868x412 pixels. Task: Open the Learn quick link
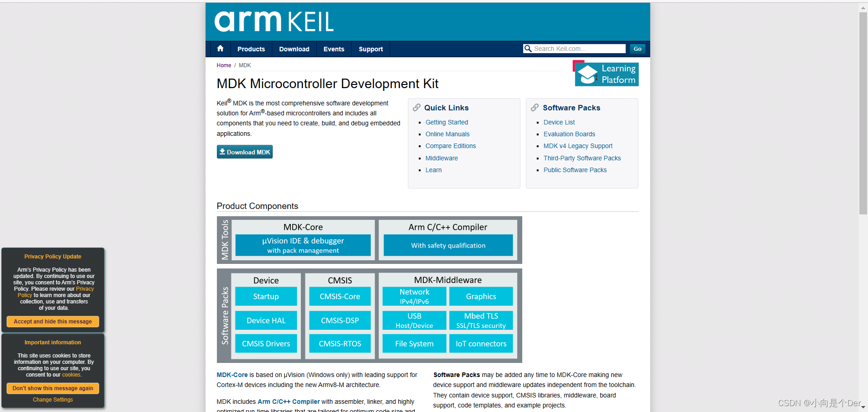tap(433, 170)
